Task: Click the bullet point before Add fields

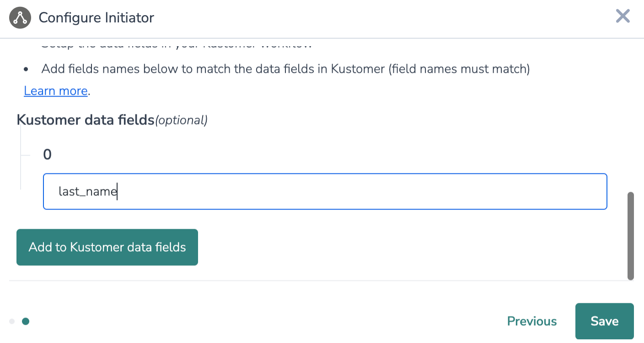Action: pyautogui.click(x=26, y=70)
